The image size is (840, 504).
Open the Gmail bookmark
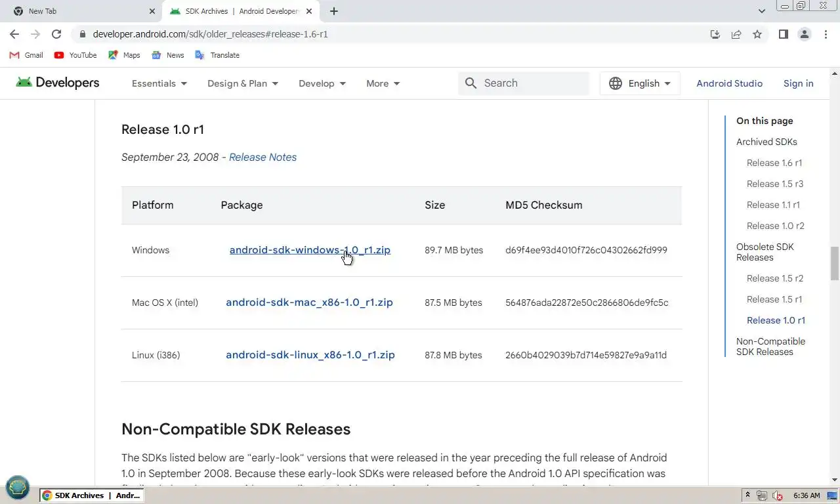(x=26, y=55)
